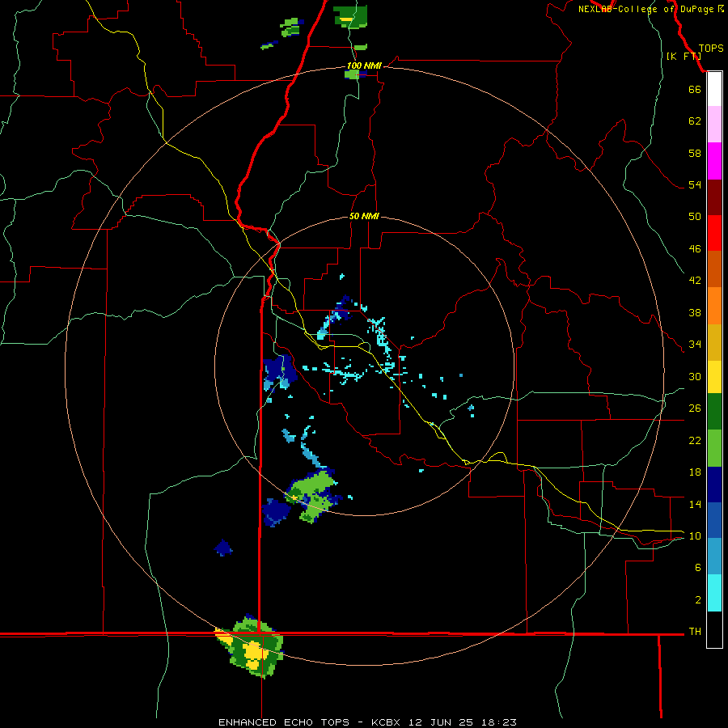Select the legend value 26
728x728 pixels.
[695, 408]
